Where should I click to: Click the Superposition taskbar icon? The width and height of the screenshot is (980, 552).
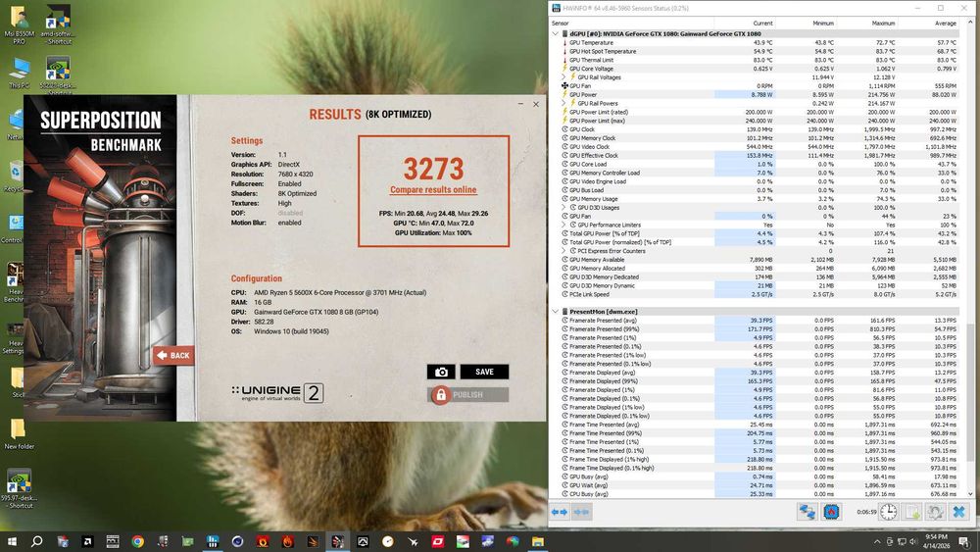click(x=337, y=541)
